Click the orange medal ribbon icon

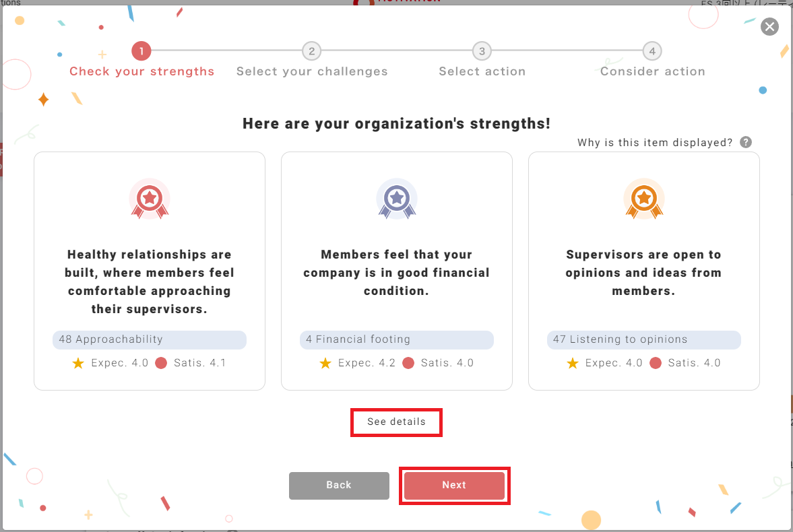tap(644, 200)
